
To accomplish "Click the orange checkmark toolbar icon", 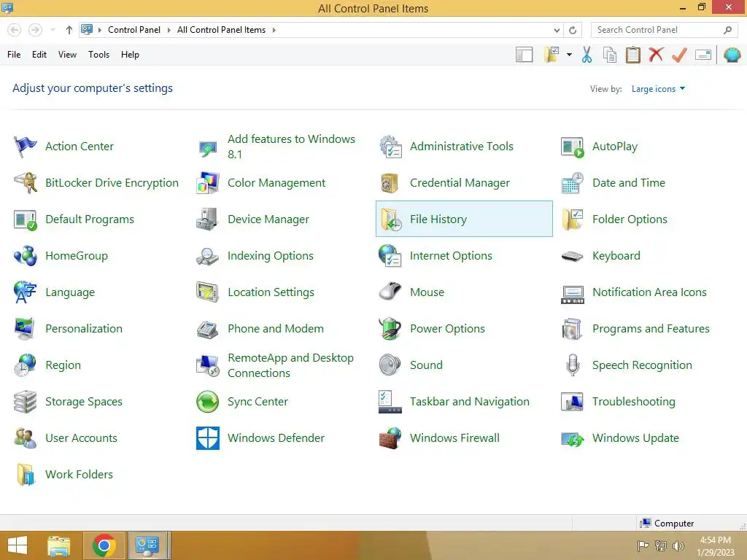I will [679, 55].
